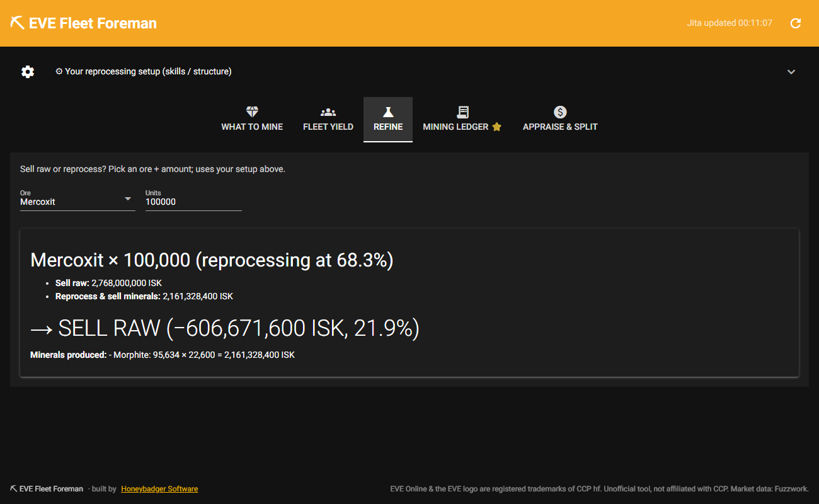Open the Fleet Yield tab
819x504 pixels.
tap(328, 120)
